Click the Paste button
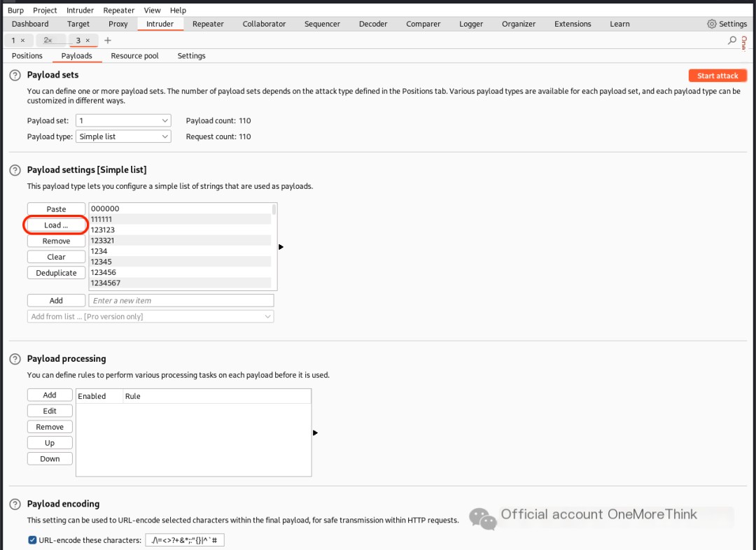Image resolution: width=756 pixels, height=550 pixels. [57, 209]
